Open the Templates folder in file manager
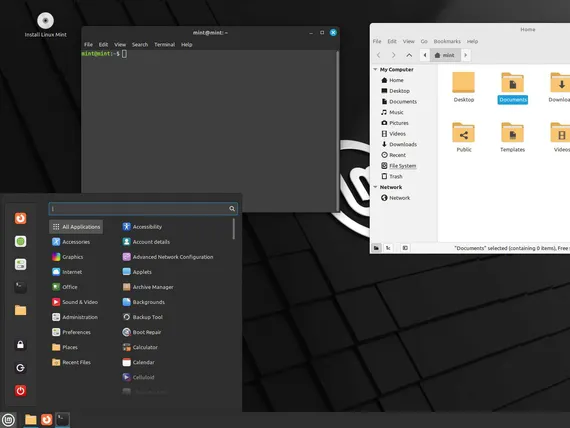 point(513,137)
